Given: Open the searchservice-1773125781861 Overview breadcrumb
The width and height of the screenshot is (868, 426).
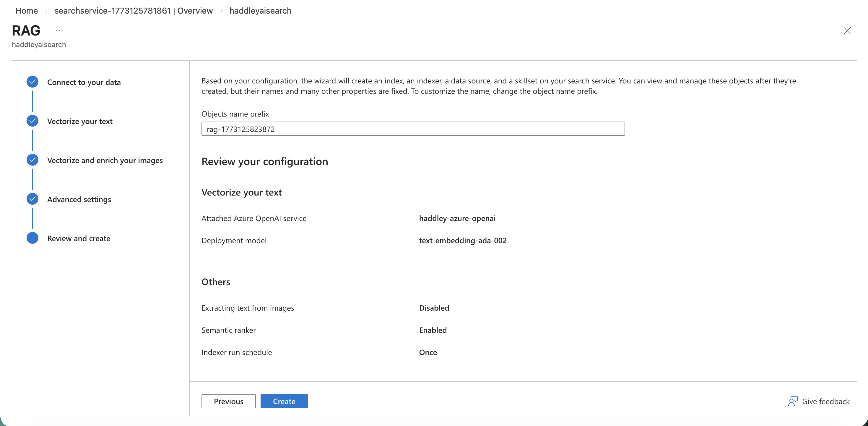Looking at the screenshot, I should pyautogui.click(x=134, y=10).
